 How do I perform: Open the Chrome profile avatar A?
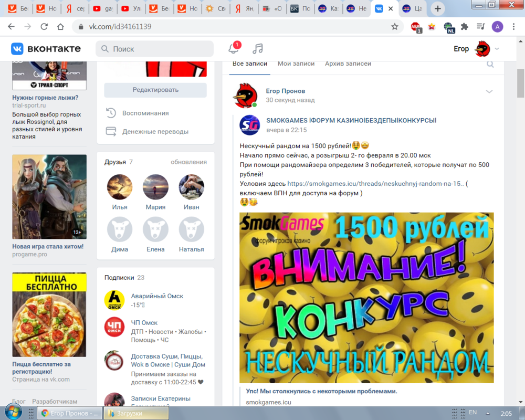(497, 27)
